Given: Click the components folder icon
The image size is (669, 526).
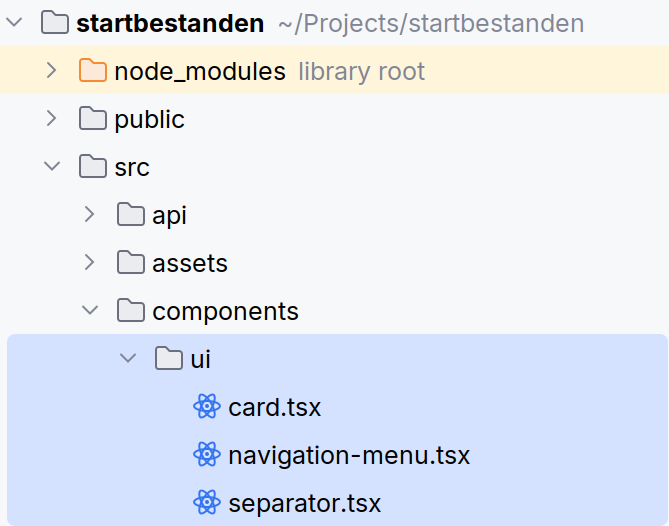Looking at the screenshot, I should point(130,311).
